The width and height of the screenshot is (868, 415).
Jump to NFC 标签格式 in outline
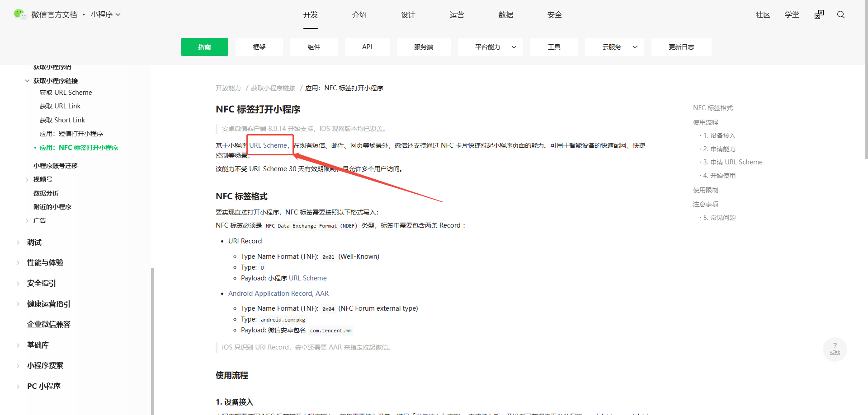713,108
